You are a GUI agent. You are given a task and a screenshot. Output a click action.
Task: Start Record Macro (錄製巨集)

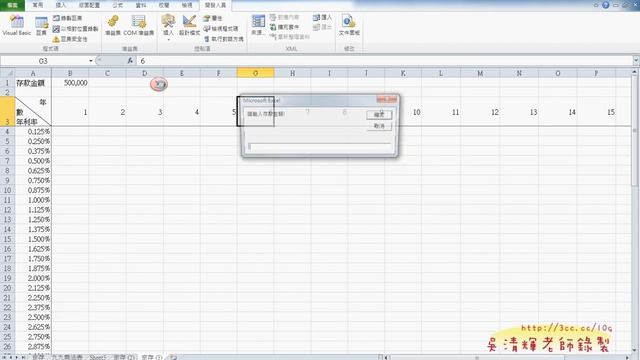(x=68, y=18)
